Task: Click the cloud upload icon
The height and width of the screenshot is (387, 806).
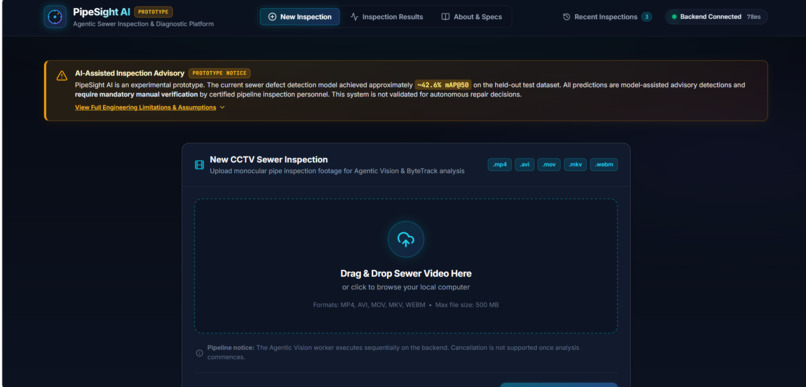Action: click(406, 239)
